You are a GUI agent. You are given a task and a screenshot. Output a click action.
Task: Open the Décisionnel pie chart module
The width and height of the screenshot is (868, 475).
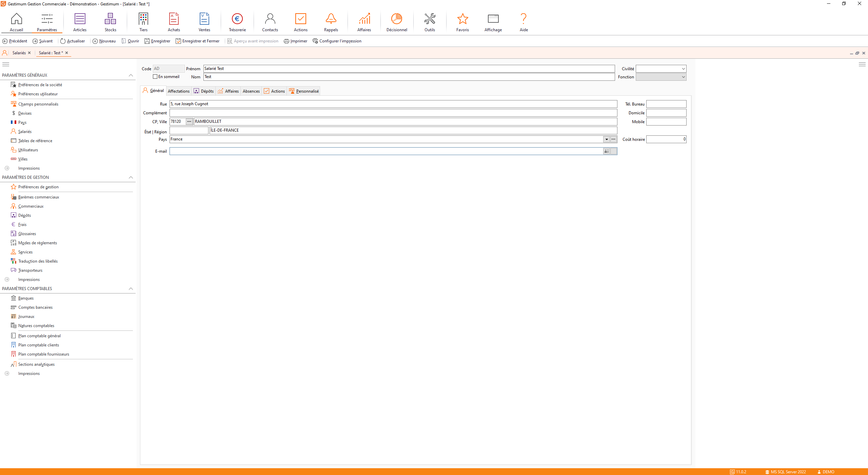[x=397, y=22]
